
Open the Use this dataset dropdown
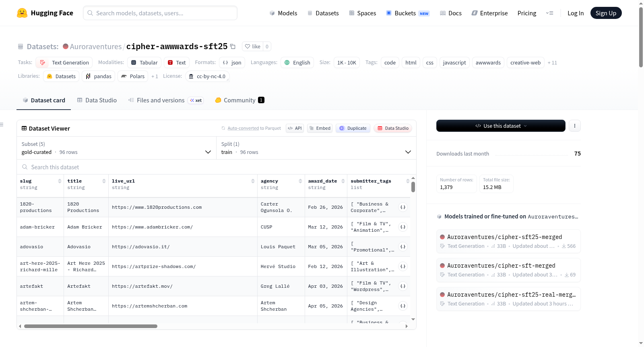pyautogui.click(x=501, y=126)
